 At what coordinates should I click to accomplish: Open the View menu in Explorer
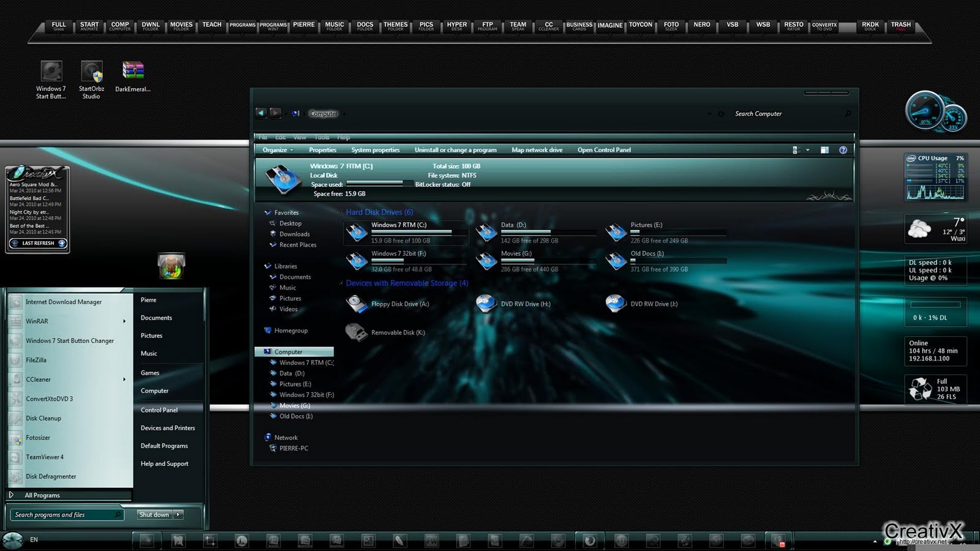300,137
